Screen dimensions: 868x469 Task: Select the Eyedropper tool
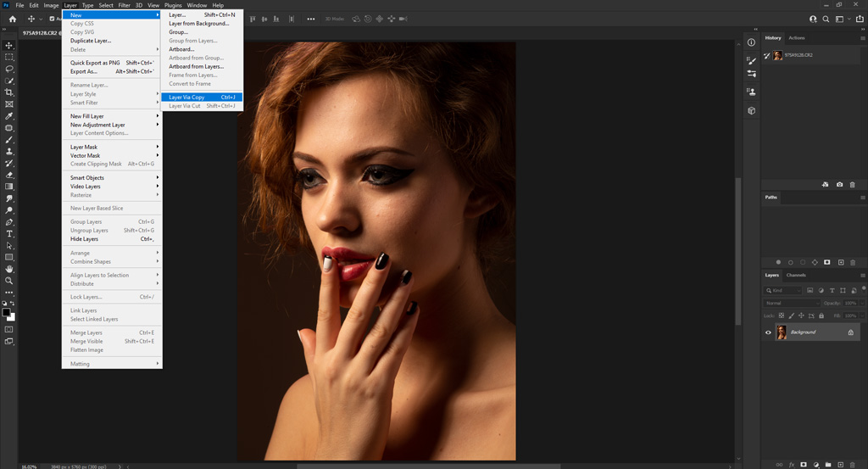click(8, 116)
